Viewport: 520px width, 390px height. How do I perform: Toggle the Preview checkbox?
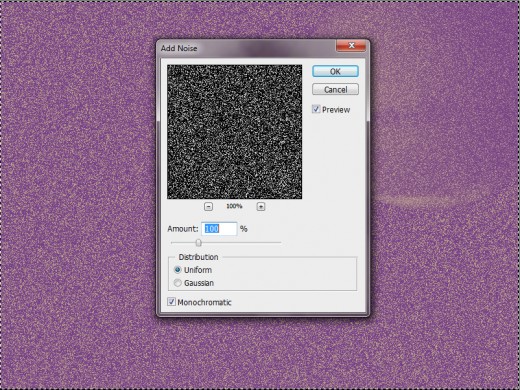click(316, 109)
